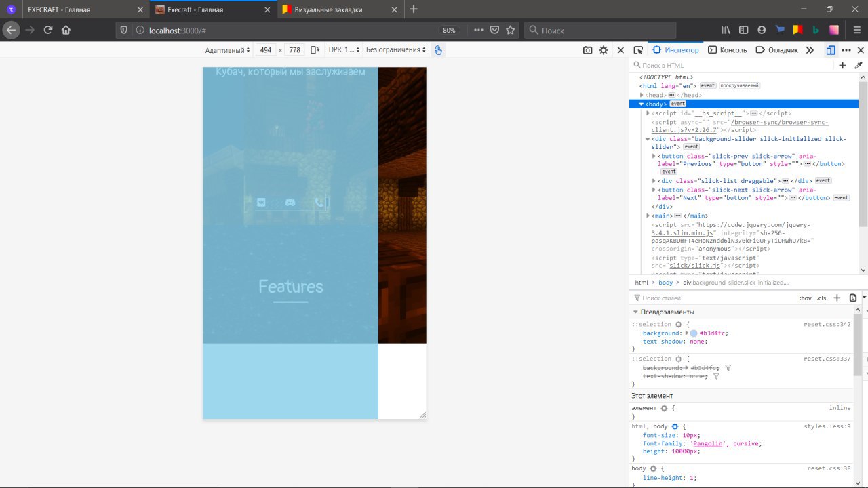Reload the localhost page
Screen dimensions: 868x488
click(x=48, y=30)
